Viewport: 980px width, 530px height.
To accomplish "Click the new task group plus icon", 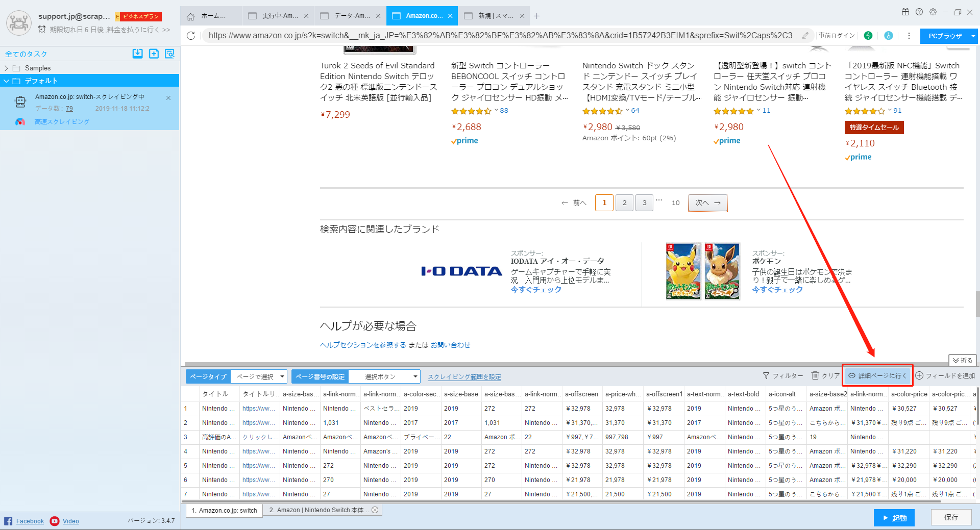I will pos(154,54).
